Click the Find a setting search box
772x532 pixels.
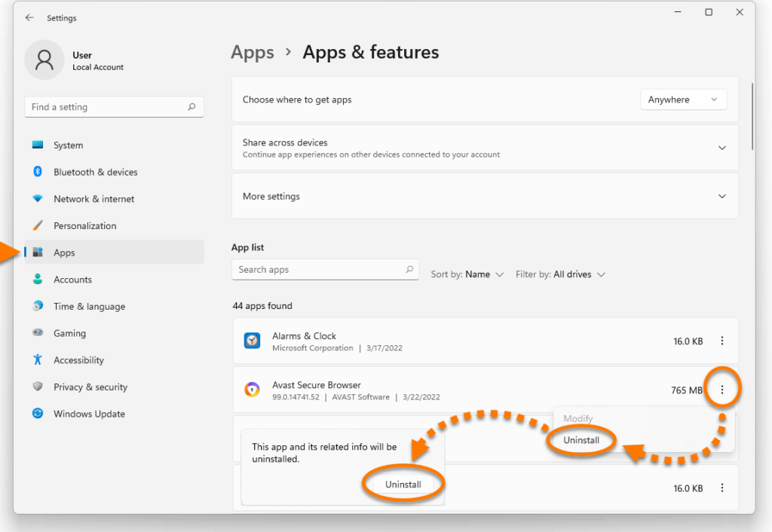[x=108, y=107]
